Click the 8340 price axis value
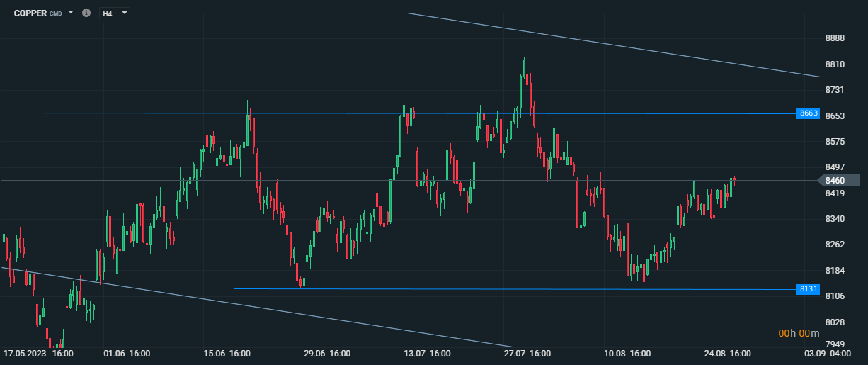The width and height of the screenshot is (868, 365). coord(835,219)
